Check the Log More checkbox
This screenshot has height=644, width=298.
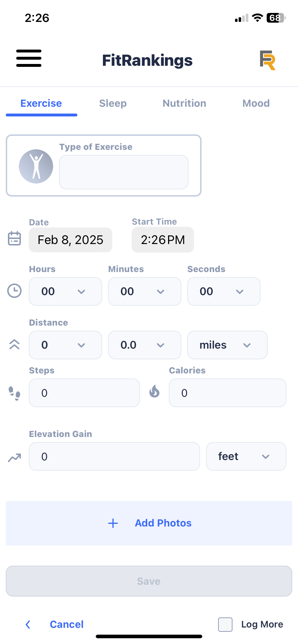click(225, 624)
